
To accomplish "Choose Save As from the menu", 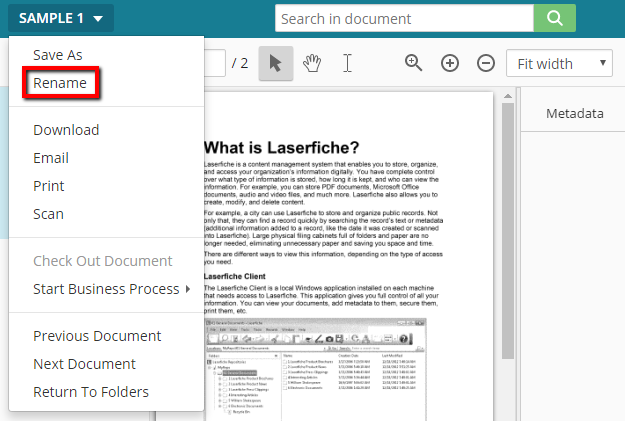I will 58,55.
